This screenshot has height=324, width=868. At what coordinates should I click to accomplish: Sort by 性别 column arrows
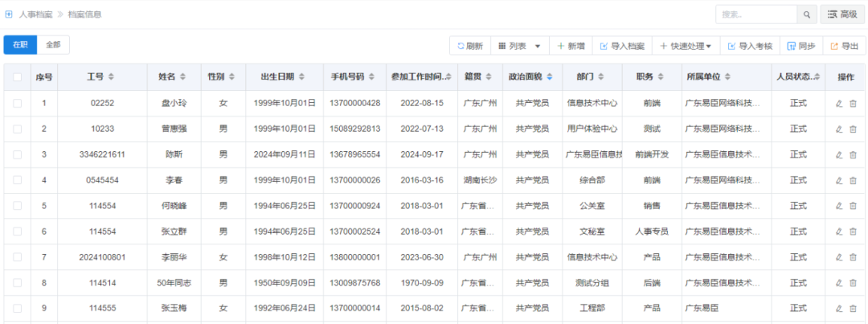coord(231,77)
